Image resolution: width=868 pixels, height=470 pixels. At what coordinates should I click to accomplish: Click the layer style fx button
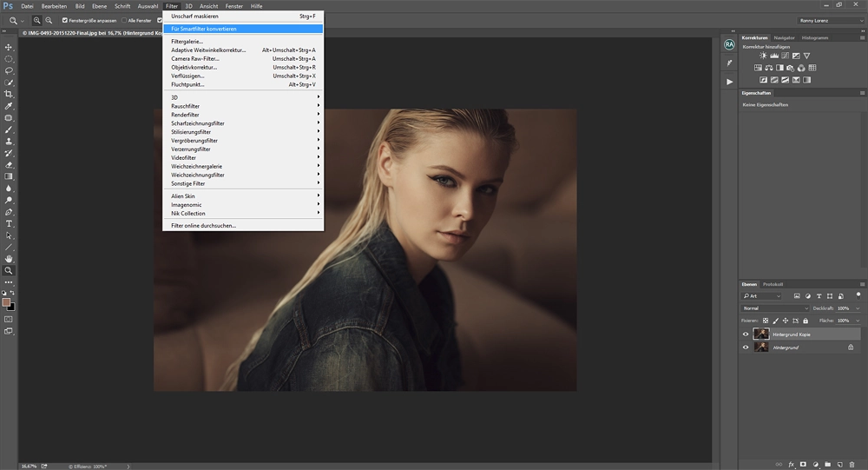(791, 465)
